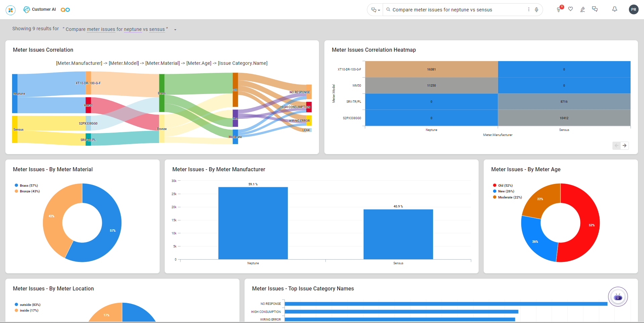Viewport: 644px width, 323px height.
Task: Expand search mode dropdown beside search box
Action: click(375, 10)
